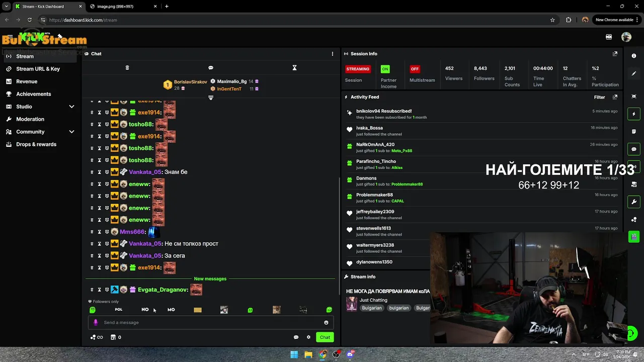Insert first green Kick blob emote

pyautogui.click(x=93, y=310)
